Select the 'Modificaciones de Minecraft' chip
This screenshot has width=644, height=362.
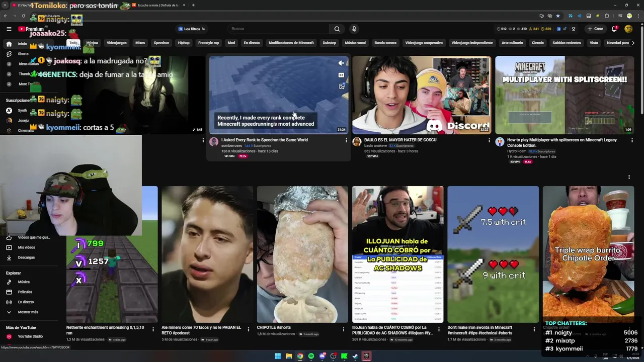[x=291, y=43]
